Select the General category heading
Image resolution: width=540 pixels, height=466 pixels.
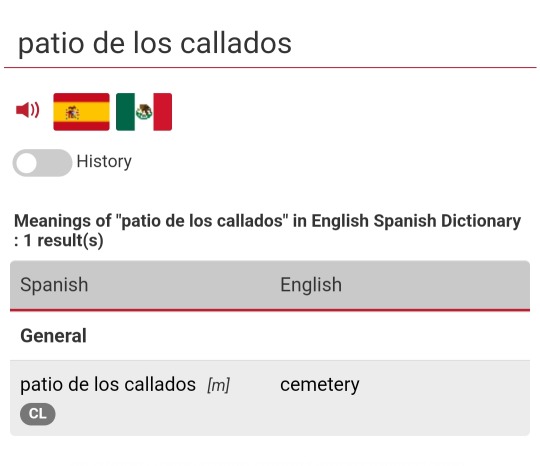(x=53, y=336)
